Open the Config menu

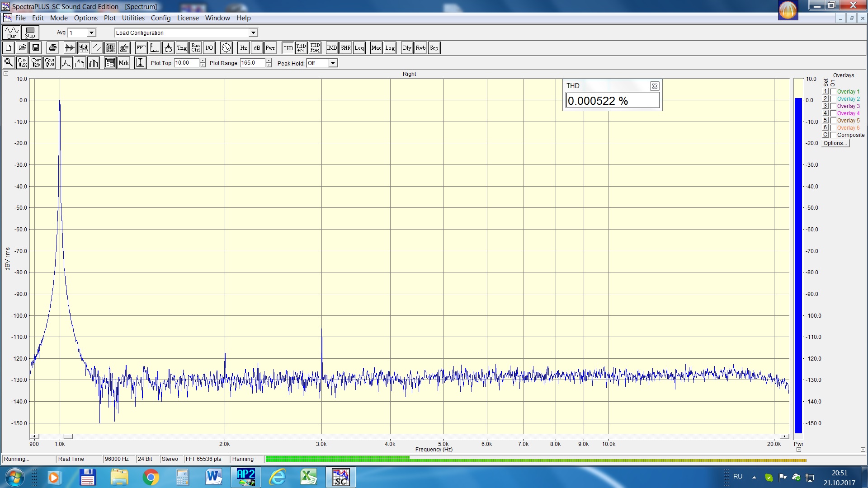(x=160, y=18)
